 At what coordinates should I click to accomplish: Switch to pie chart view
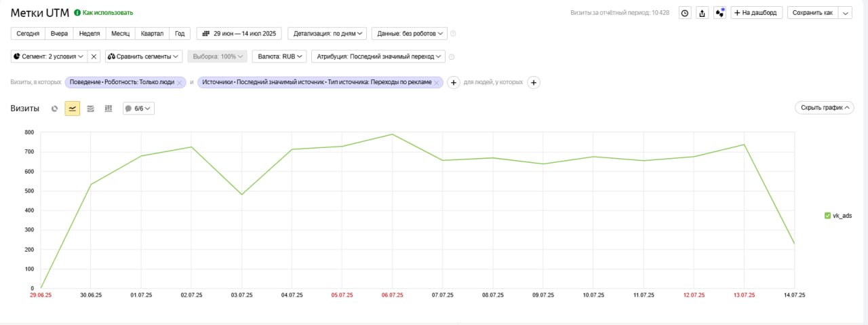click(x=54, y=109)
